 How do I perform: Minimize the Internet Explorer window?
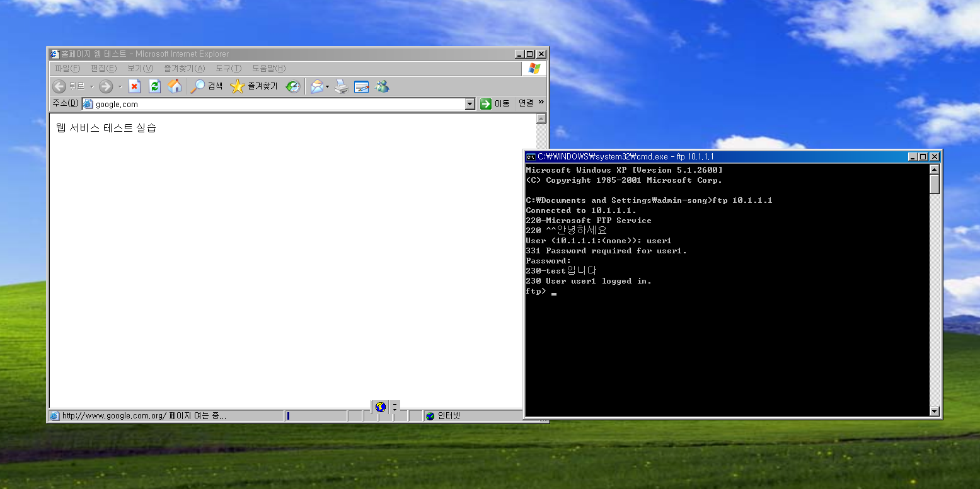520,54
